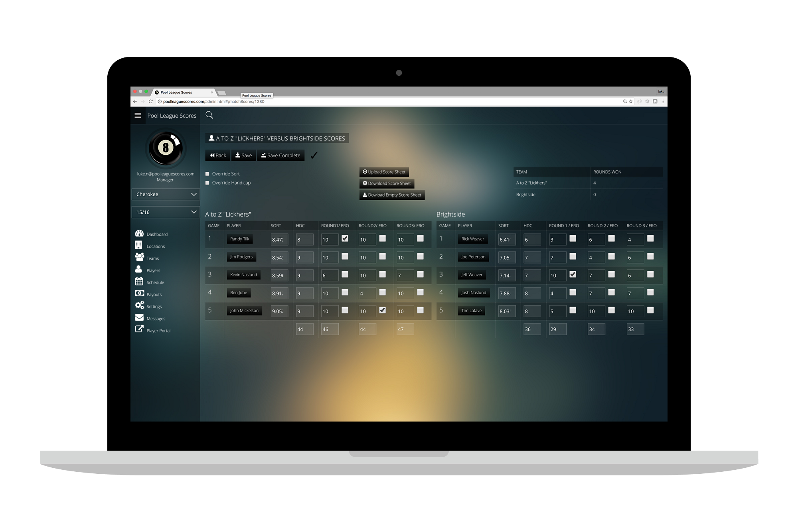Screen dimensions: 798x532
Task: Open Player Portal sidebar item
Action: [x=158, y=331]
